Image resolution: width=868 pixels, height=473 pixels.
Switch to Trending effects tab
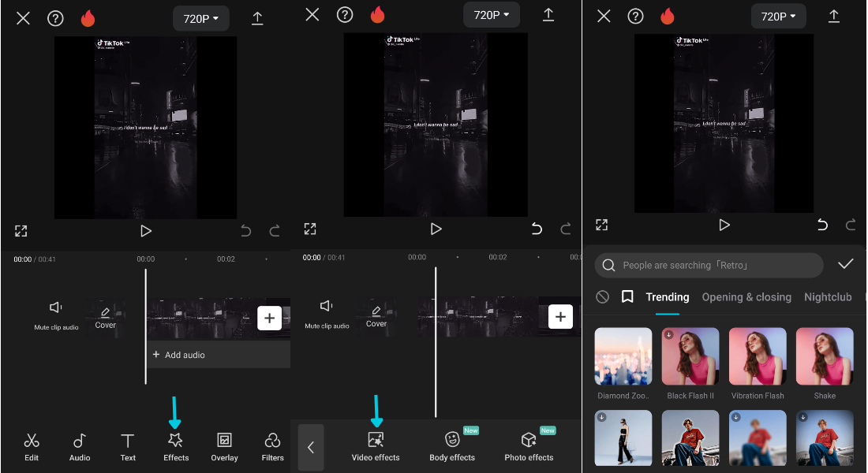coord(667,297)
